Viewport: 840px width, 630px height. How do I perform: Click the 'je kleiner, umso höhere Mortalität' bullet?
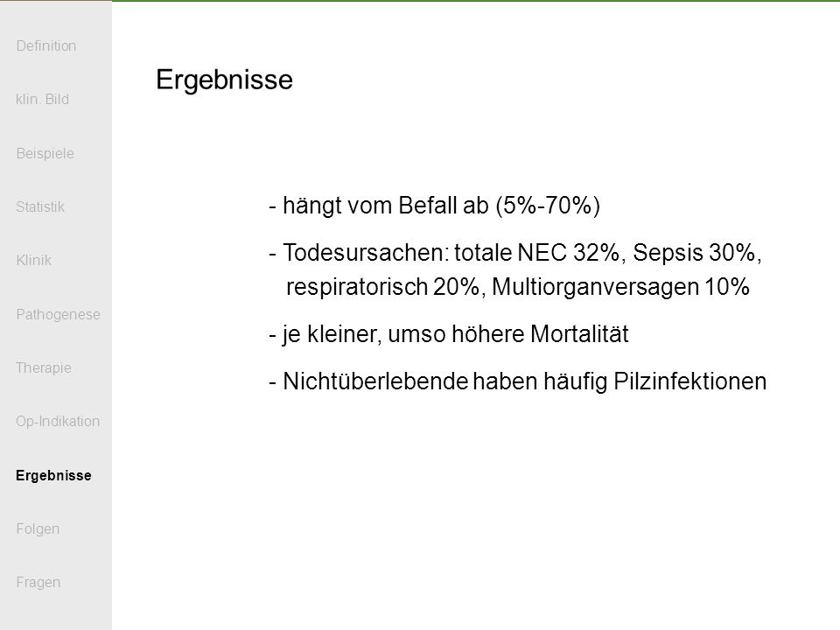pyautogui.click(x=448, y=334)
